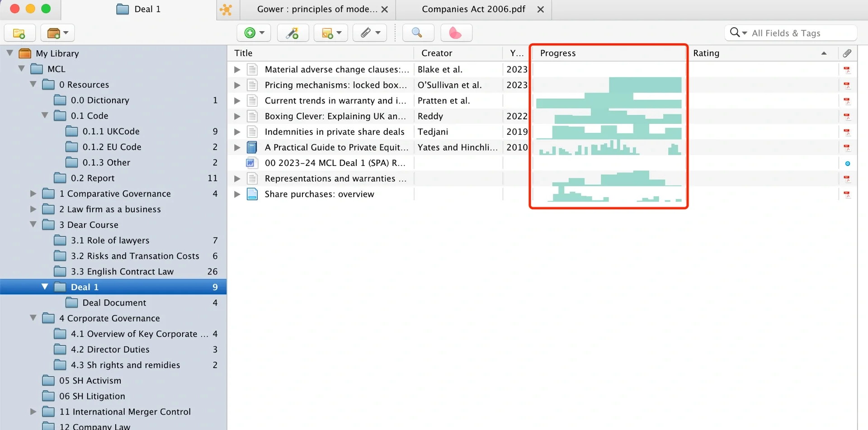Click the pink plugin toolbar icon

pyautogui.click(x=456, y=33)
